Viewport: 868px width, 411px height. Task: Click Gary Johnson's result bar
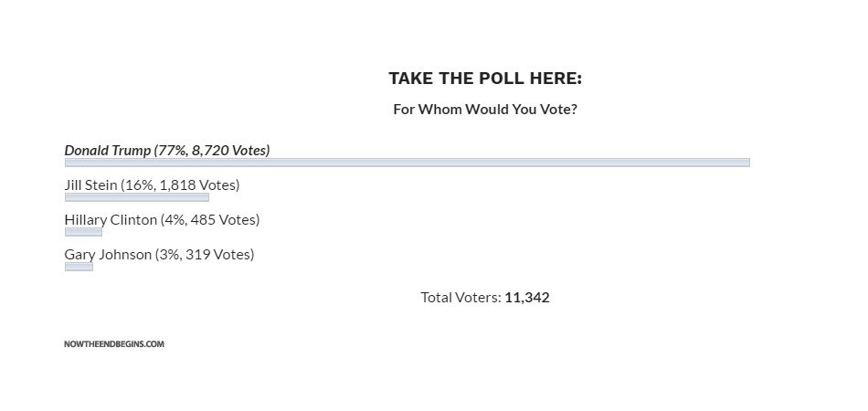coord(79,267)
